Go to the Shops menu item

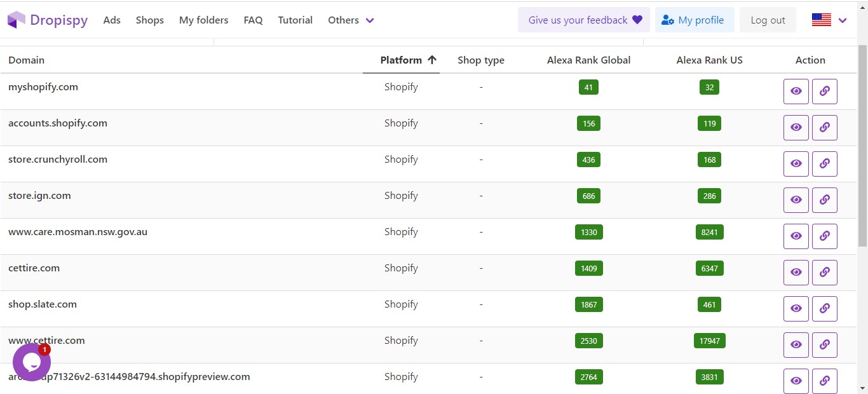click(x=149, y=20)
